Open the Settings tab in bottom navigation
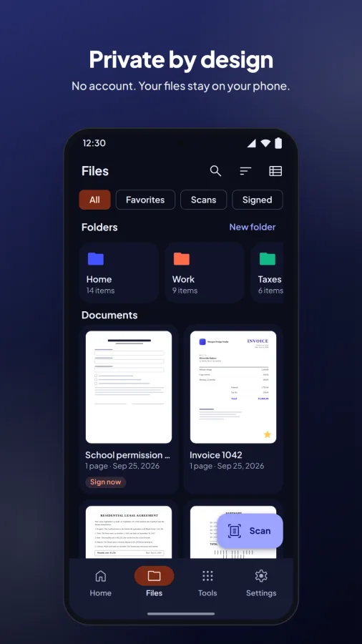 click(261, 582)
